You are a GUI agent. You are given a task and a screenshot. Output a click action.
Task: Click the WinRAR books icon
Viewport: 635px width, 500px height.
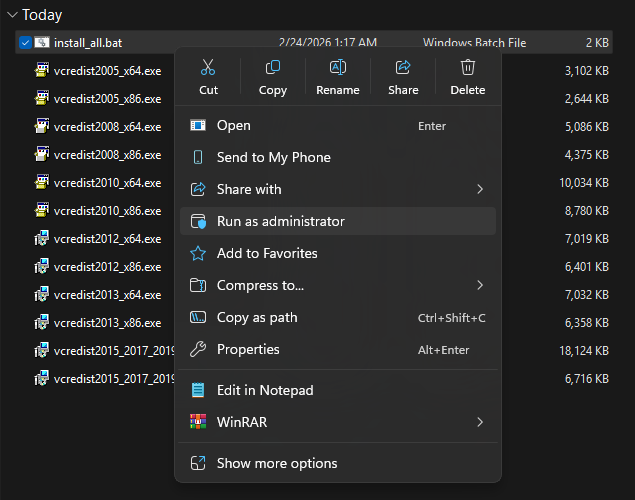click(198, 422)
